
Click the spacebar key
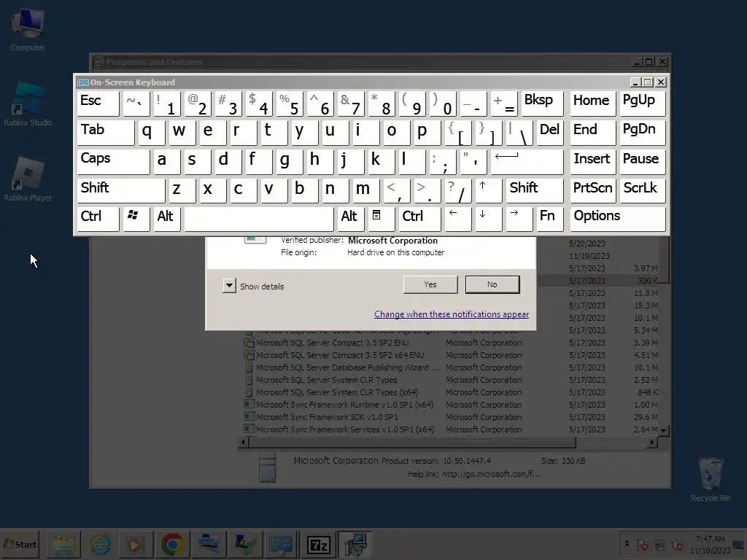(259, 219)
